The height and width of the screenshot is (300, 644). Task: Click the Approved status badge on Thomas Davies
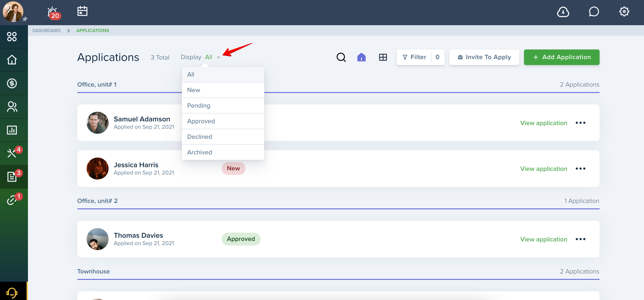(241, 239)
